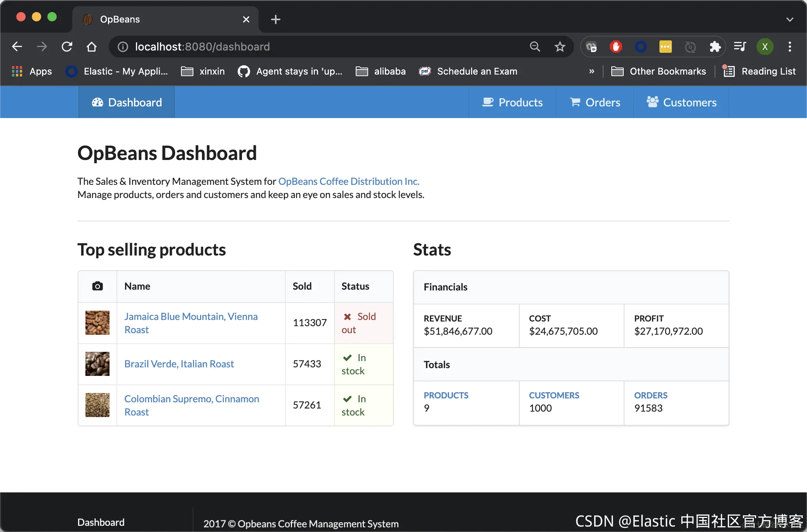
Task: Open the yellow password manager extension
Action: [x=665, y=47]
